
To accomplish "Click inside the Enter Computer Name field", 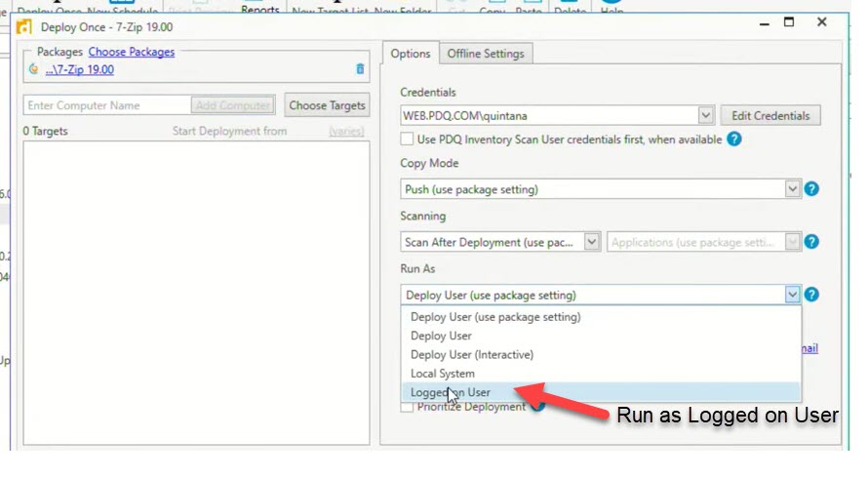I will click(x=107, y=105).
